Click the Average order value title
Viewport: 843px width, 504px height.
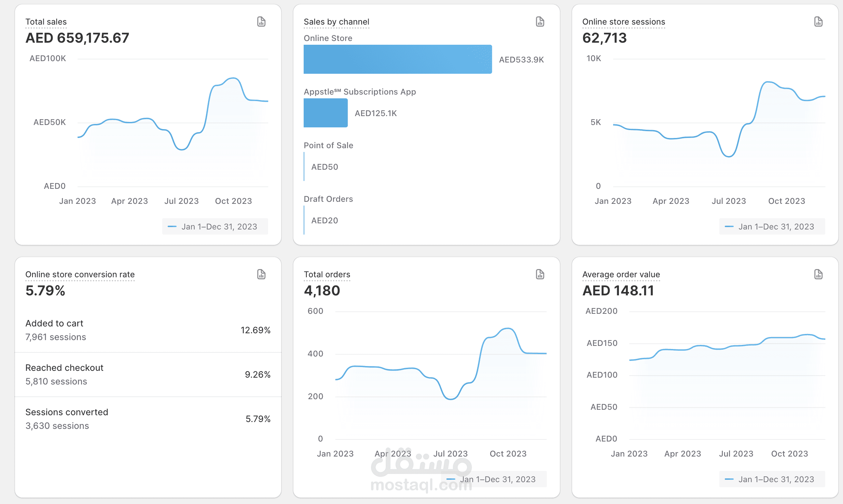click(x=621, y=275)
